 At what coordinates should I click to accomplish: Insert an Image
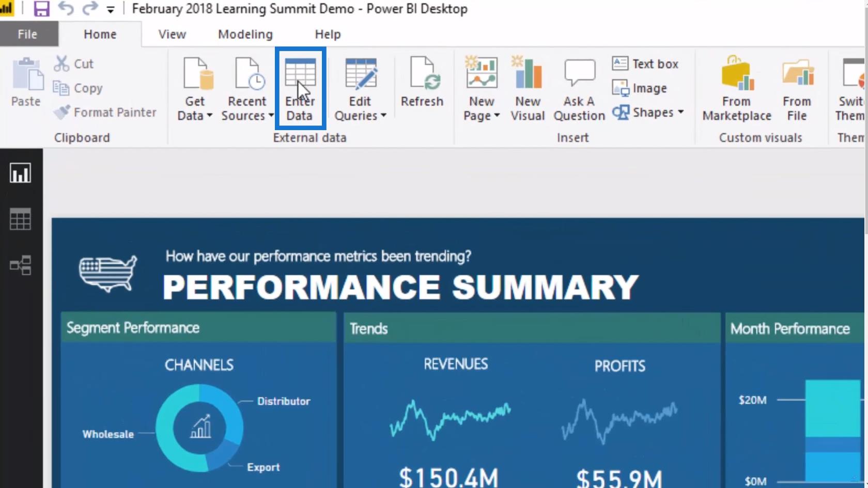pos(640,88)
